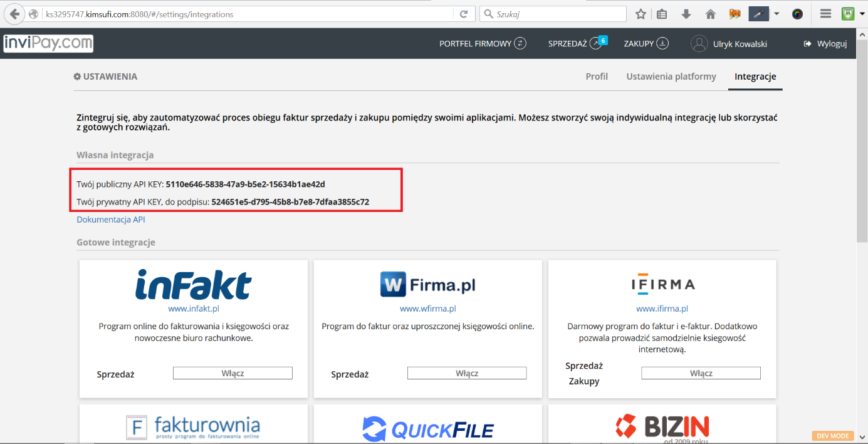Enable Sprzedaż integration for wFirma.pl
The image size is (868, 444).
pos(467,373)
